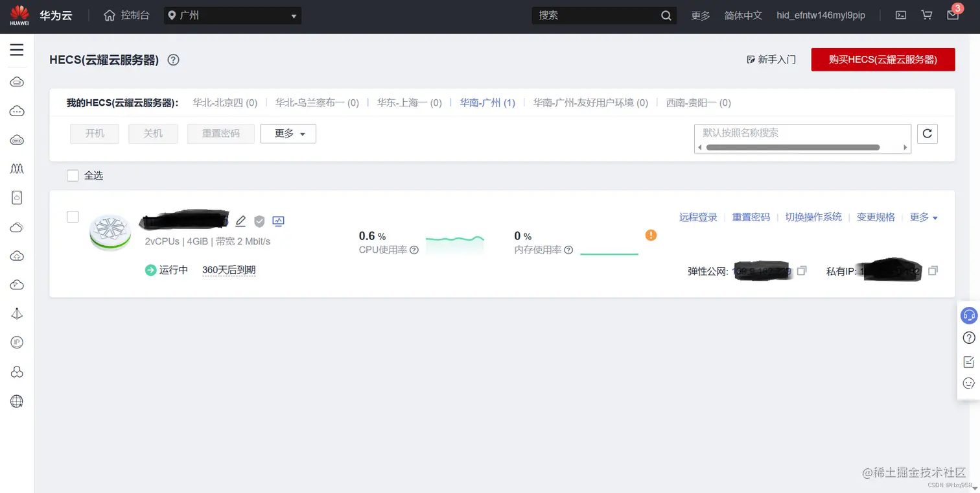Open the customer service headset icon
980x493 pixels.
(969, 315)
